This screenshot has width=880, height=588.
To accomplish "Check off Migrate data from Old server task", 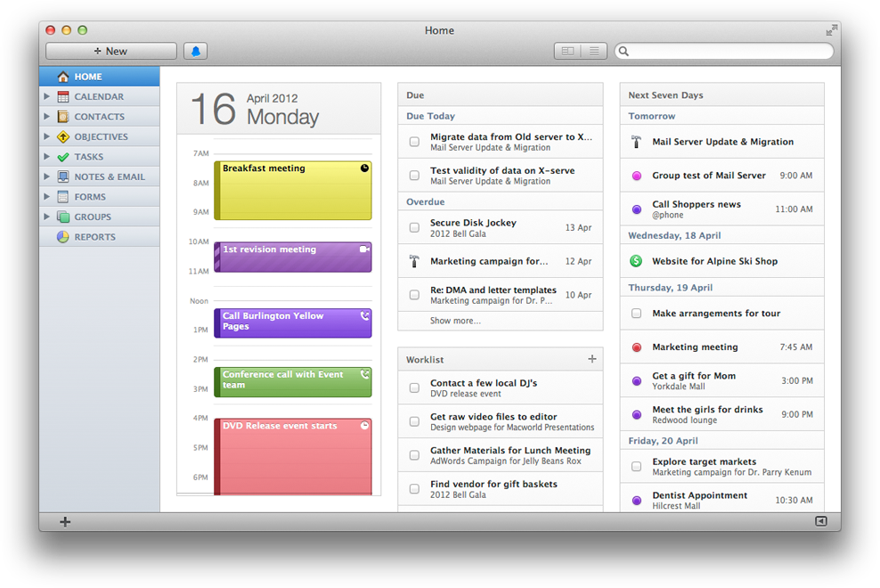I will click(414, 142).
